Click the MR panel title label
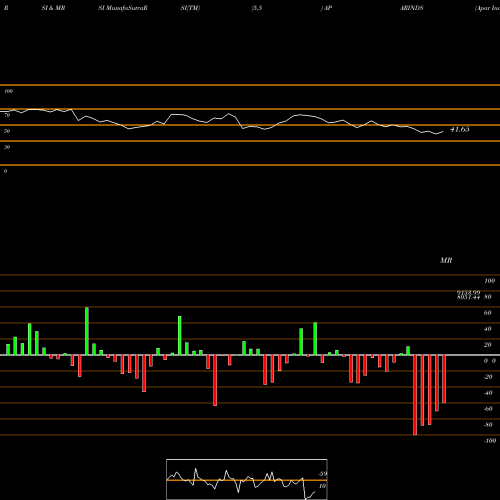 tap(446, 260)
